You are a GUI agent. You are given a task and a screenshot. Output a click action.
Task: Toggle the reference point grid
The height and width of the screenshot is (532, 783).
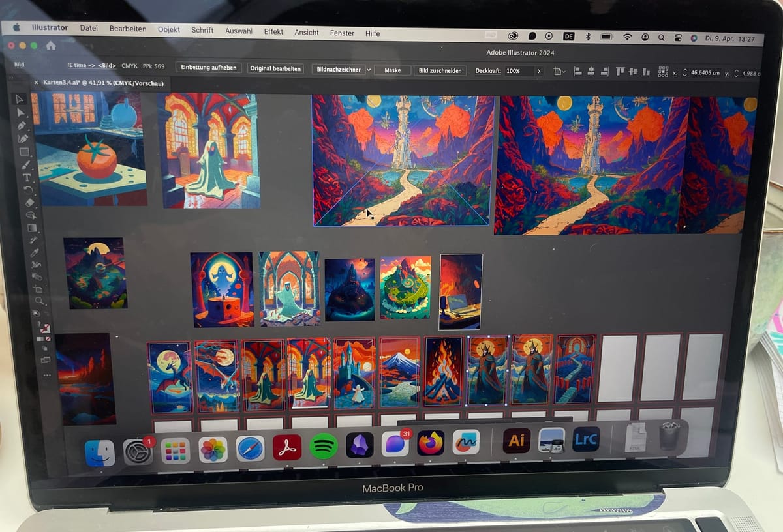[663, 72]
